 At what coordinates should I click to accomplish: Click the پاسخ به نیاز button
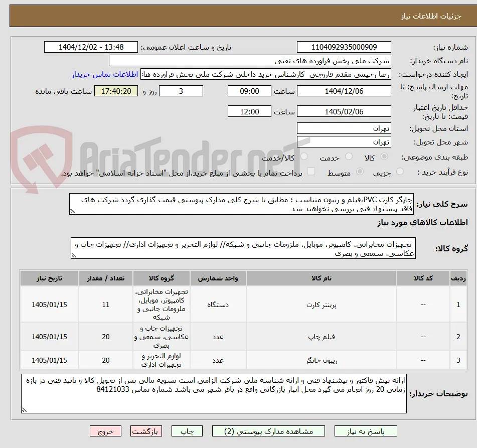pos(366,431)
